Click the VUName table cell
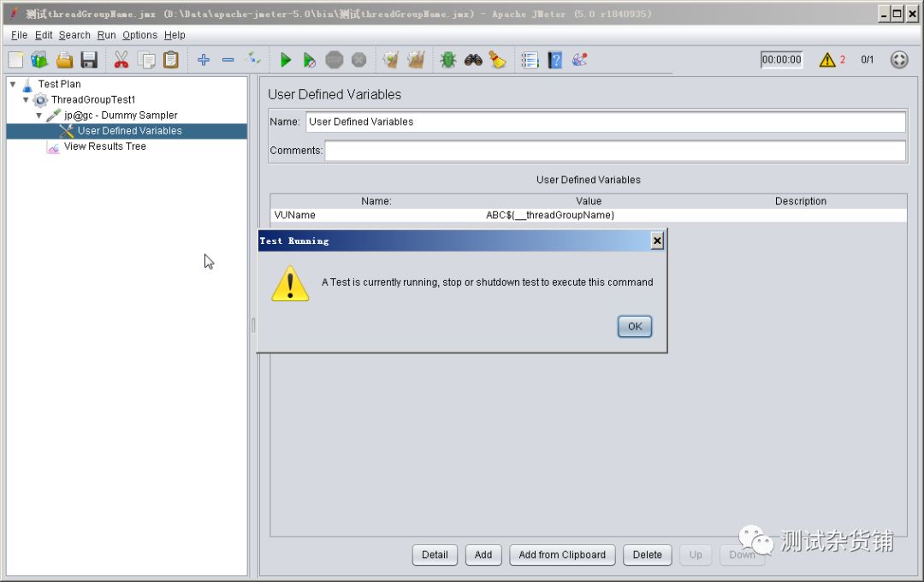 pos(376,215)
